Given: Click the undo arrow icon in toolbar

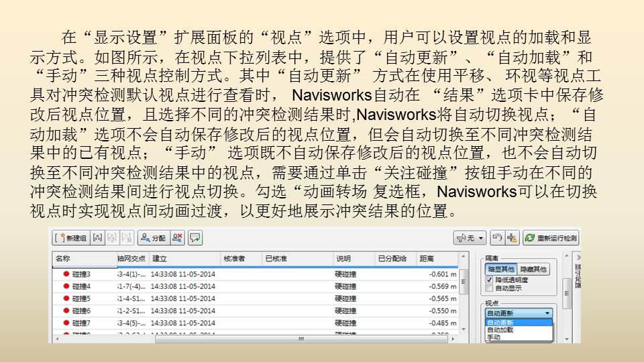Looking at the screenshot, I should pos(497,238).
